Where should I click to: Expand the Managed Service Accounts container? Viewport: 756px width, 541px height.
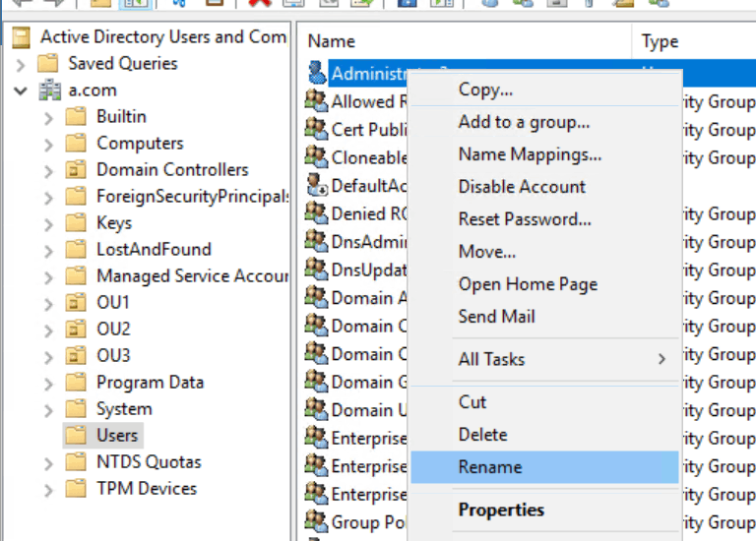point(48,277)
